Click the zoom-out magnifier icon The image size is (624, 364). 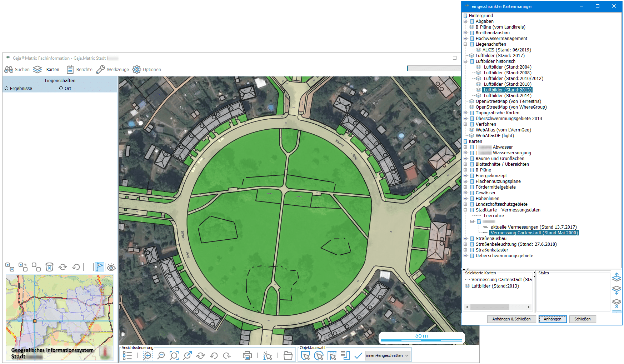[161, 355]
